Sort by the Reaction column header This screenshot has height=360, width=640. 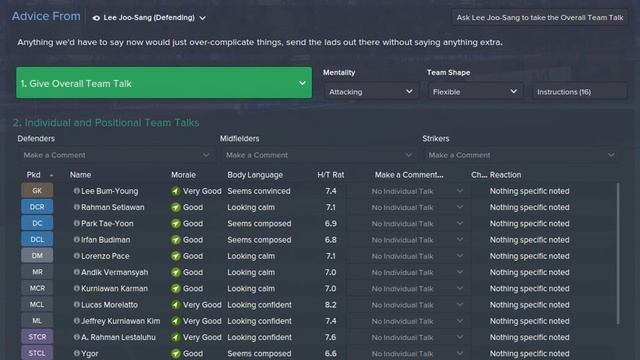[505, 175]
